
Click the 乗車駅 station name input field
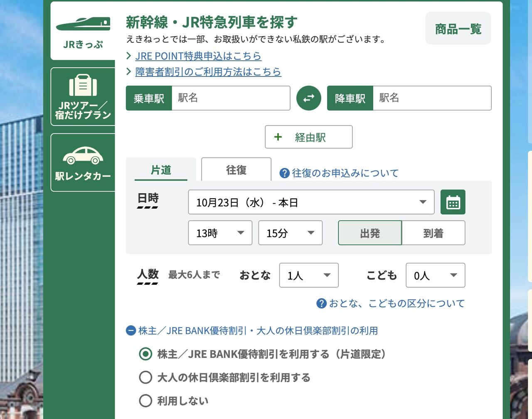(231, 98)
